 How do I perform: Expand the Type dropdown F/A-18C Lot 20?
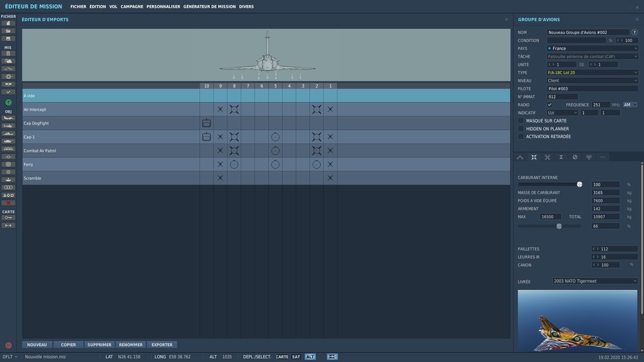(592, 73)
